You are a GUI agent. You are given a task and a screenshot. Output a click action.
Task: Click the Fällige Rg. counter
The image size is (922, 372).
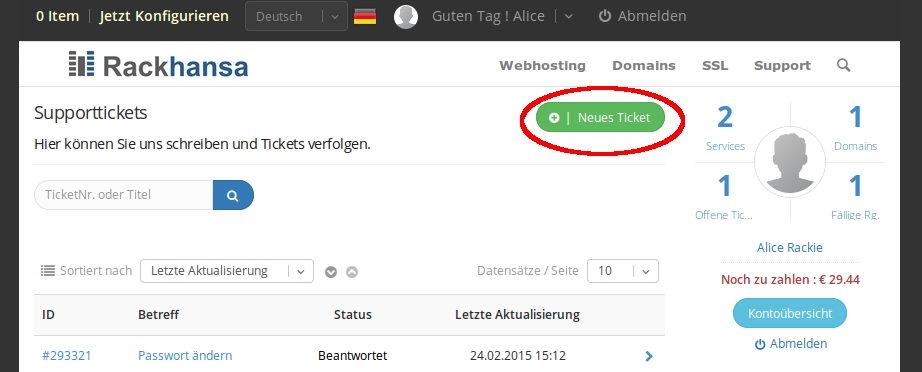855,197
